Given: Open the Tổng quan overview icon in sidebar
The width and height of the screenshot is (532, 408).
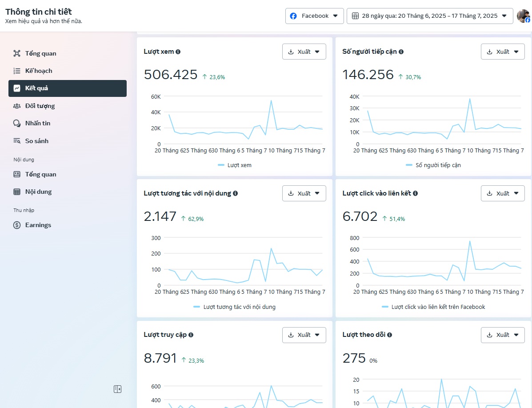Looking at the screenshot, I should [16, 53].
